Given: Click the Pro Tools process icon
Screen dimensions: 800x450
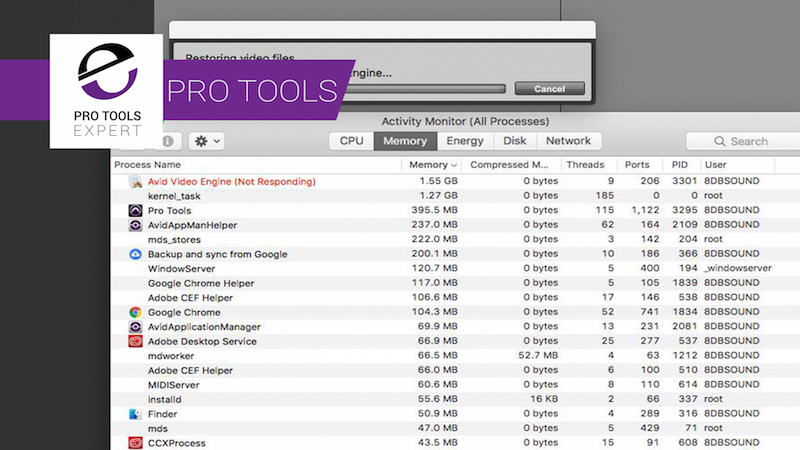Looking at the screenshot, I should [135, 210].
